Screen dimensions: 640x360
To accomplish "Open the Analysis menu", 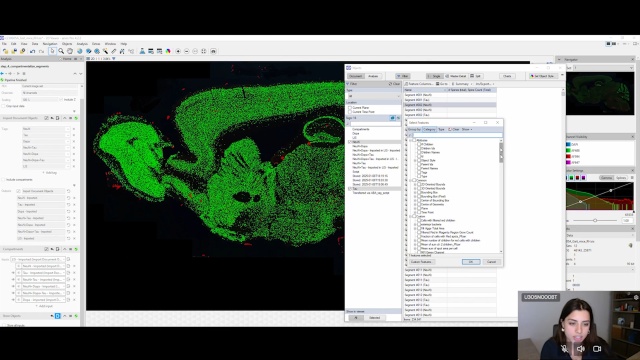I will [82, 44].
